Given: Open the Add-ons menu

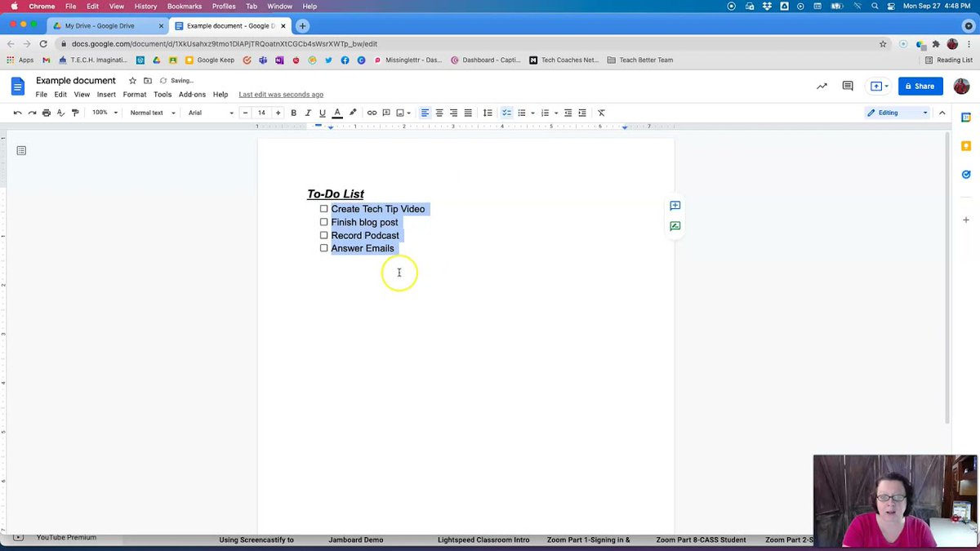Looking at the screenshot, I should point(192,95).
